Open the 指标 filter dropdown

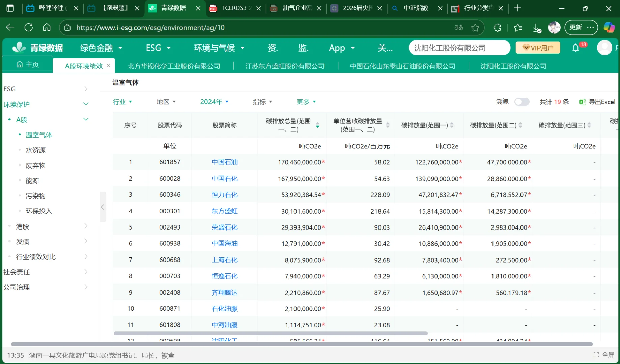click(262, 102)
